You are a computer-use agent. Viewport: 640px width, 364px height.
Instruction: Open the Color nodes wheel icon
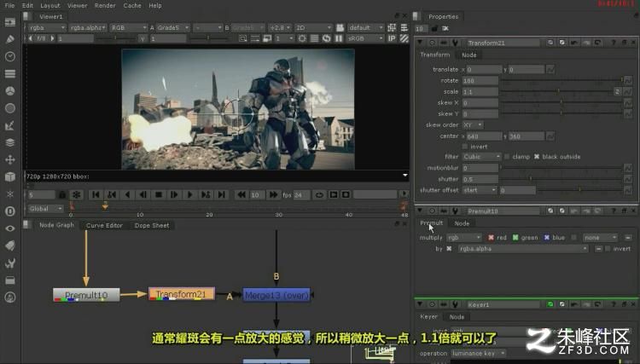pyautogui.click(x=10, y=91)
